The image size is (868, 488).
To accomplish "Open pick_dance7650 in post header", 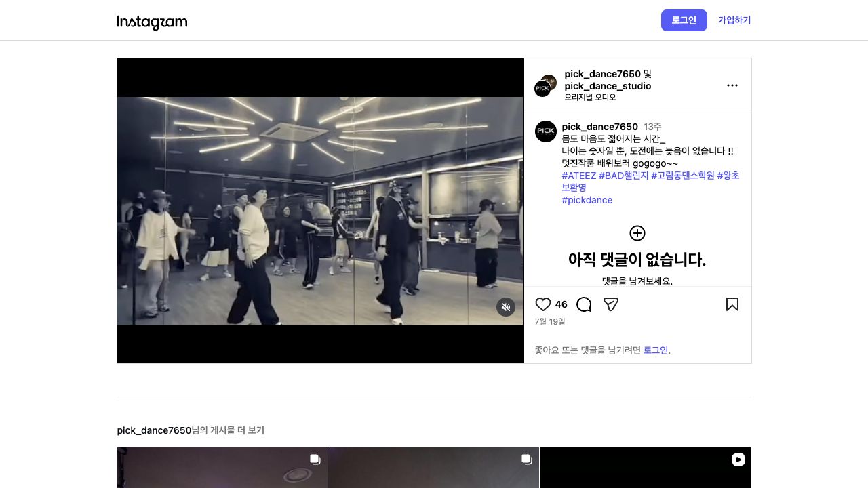I will click(x=602, y=74).
